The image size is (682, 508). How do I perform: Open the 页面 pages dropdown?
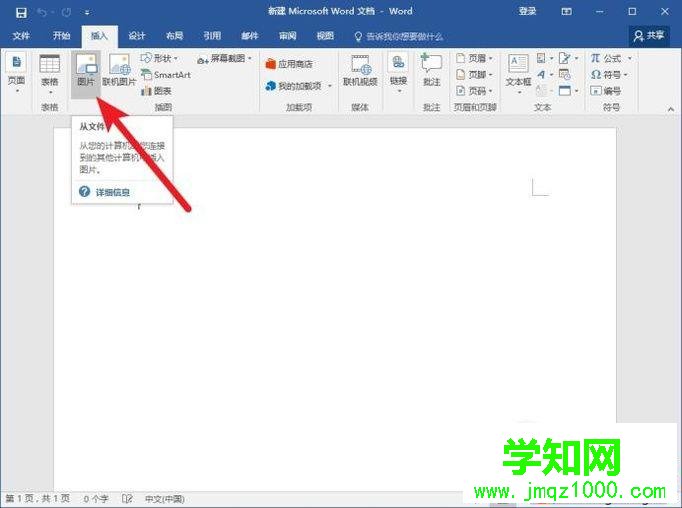(17, 73)
